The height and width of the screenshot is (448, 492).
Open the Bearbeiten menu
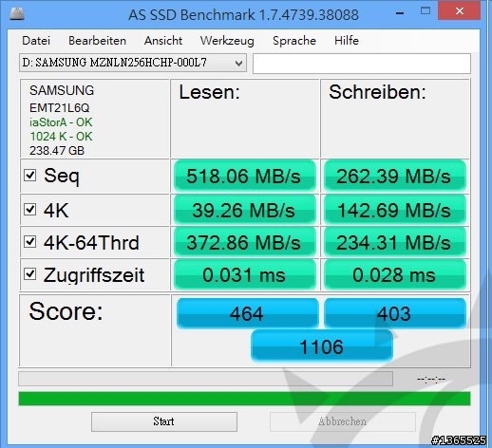(97, 41)
